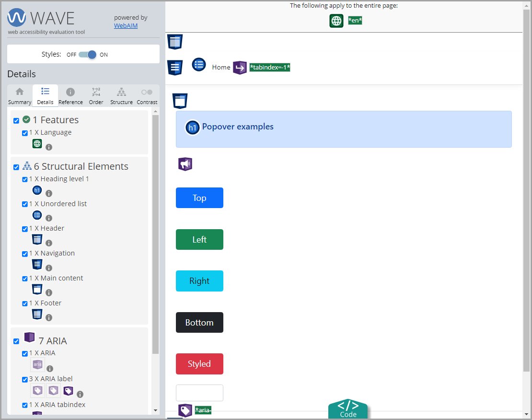Viewport: 532px width, 420px height.
Task: Click the sidebar scrollbar down arrow
Action: point(155,410)
